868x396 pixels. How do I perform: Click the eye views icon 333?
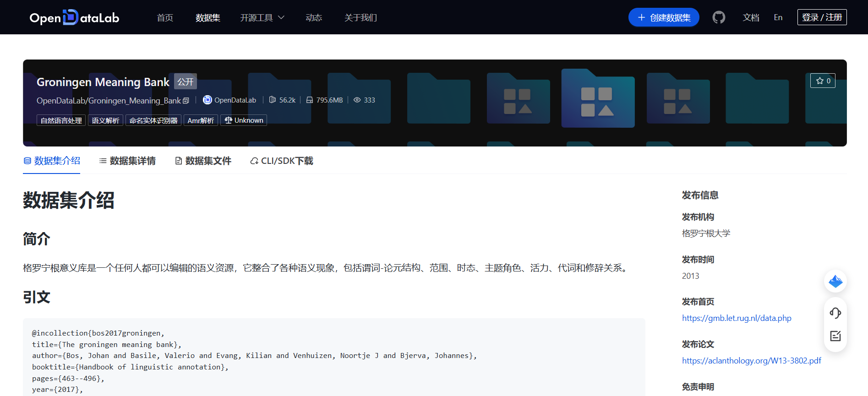(x=357, y=100)
